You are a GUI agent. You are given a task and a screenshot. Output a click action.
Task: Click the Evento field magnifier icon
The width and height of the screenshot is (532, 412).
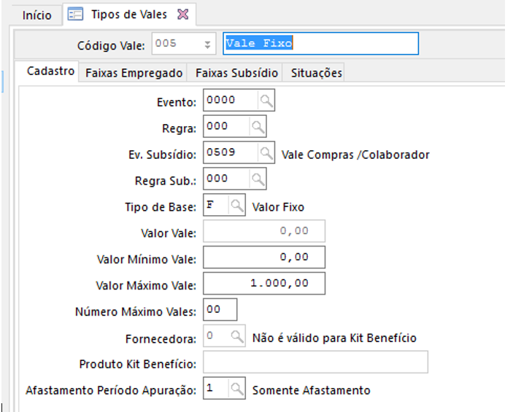(x=267, y=101)
